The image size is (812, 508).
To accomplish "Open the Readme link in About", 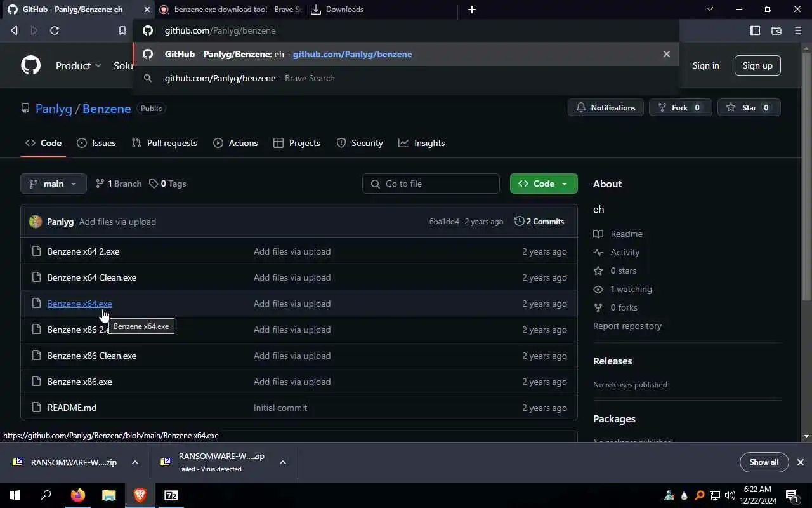I will pyautogui.click(x=619, y=234).
